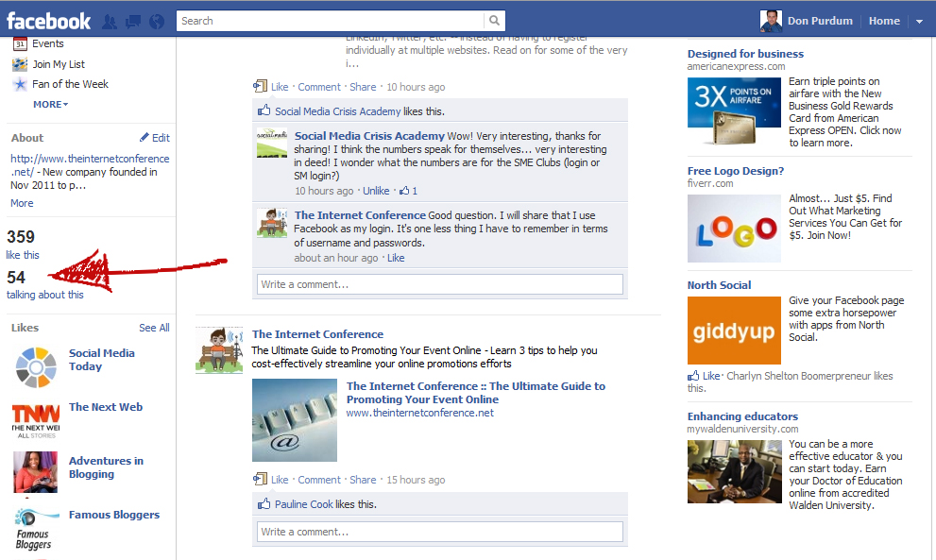Viewport: 936px width, 560px height.
Task: Click the post icon before Like on 10 hours ago post
Action: (260, 87)
